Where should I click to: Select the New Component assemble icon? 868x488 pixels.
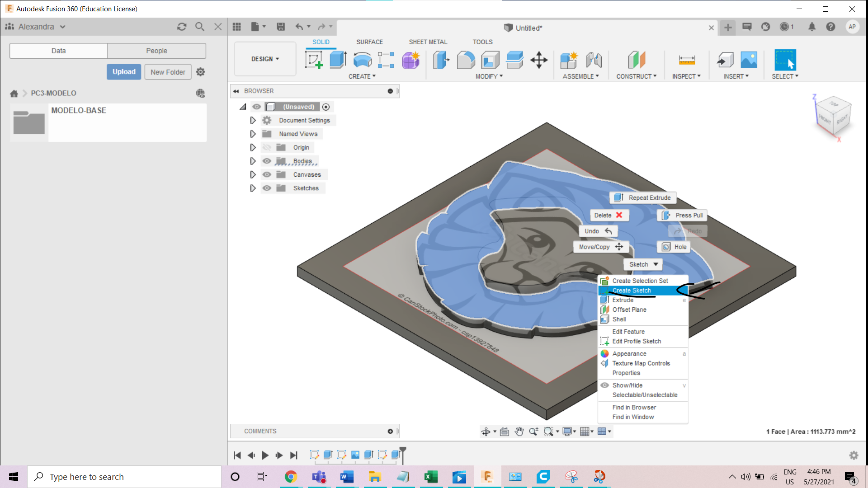point(569,60)
